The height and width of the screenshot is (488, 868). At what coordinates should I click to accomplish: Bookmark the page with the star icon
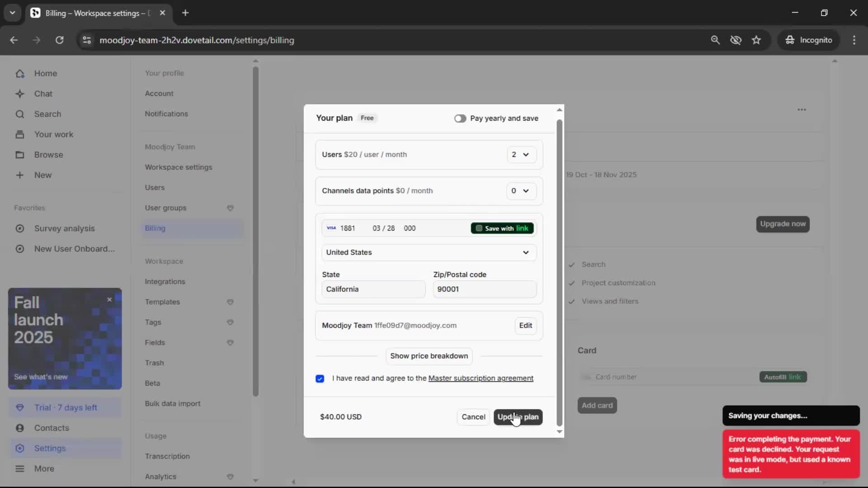pos(756,40)
